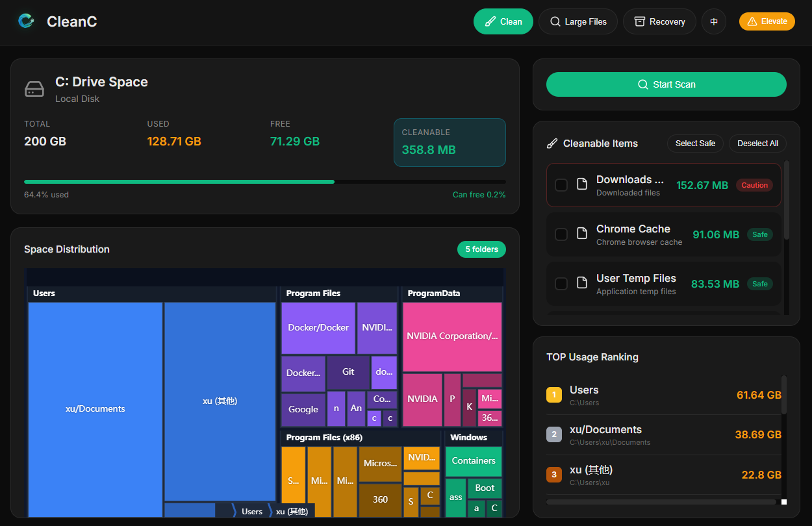Switch language with the 中 button
The height and width of the screenshot is (526, 812).
click(x=714, y=21)
